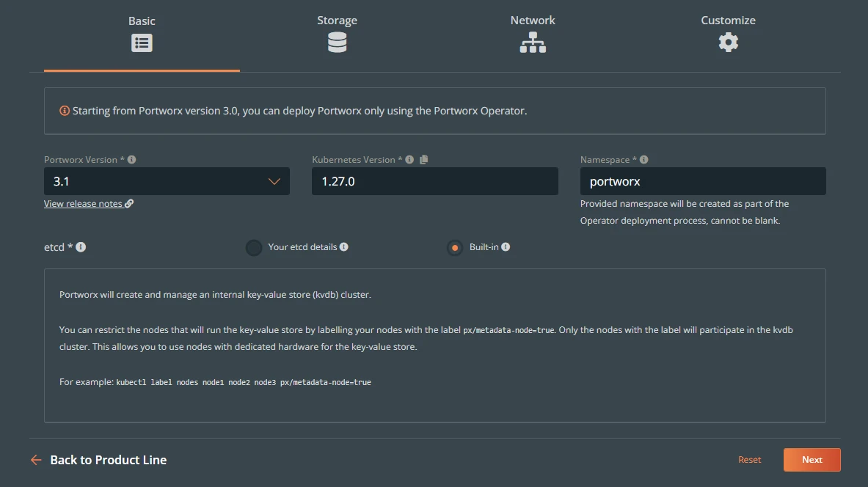The height and width of the screenshot is (487, 868).
Task: Click the back arrow icon at bottom left
Action: click(36, 460)
